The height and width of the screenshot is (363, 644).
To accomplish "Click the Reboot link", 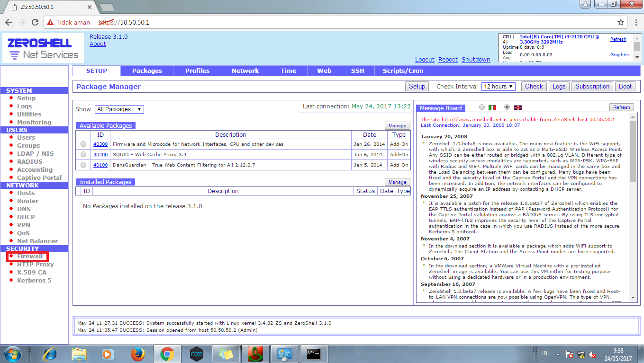I will click(x=448, y=60).
